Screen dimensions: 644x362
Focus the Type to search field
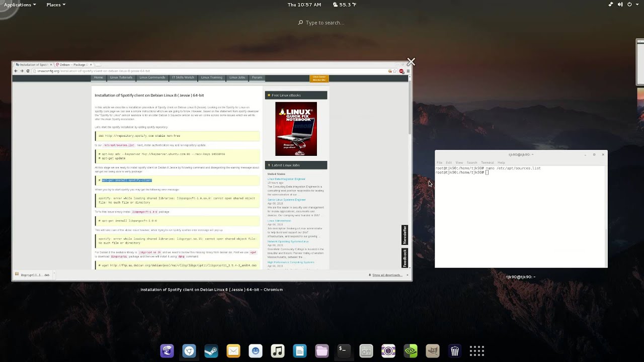(322, 23)
